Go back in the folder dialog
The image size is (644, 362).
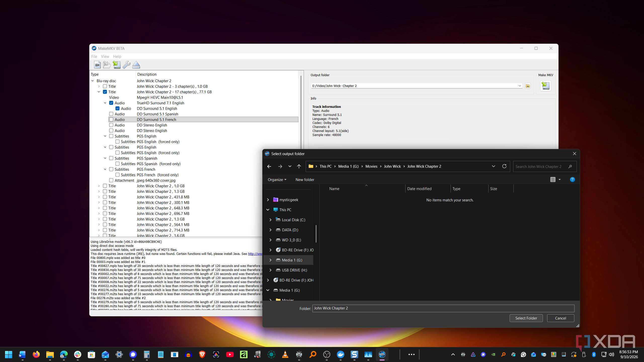point(269,166)
